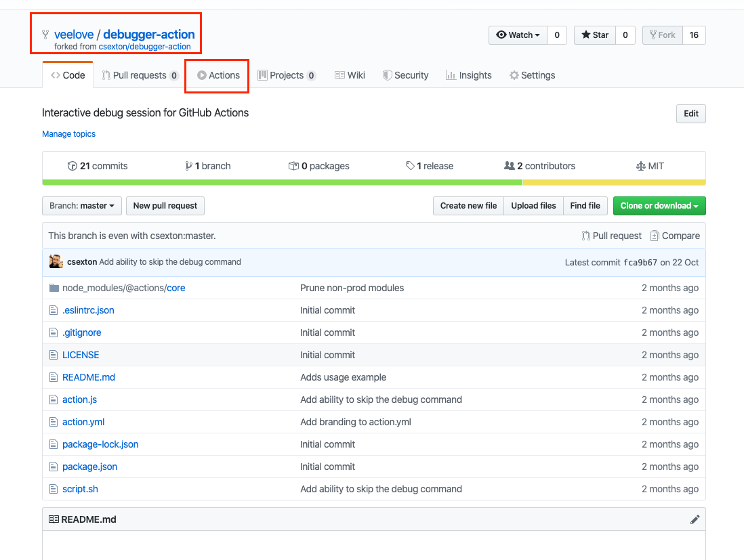The height and width of the screenshot is (560, 744).
Task: View the Insights tab
Action: [469, 75]
